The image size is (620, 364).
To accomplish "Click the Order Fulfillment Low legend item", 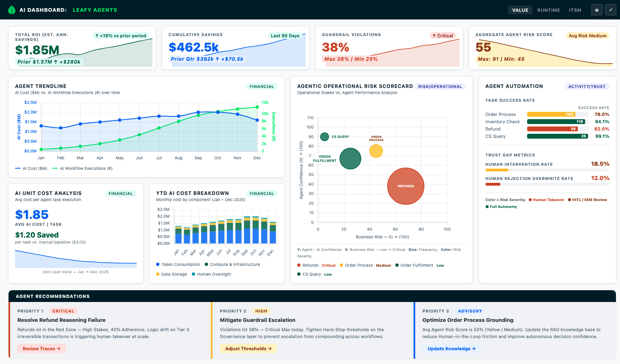I will coord(420,265).
